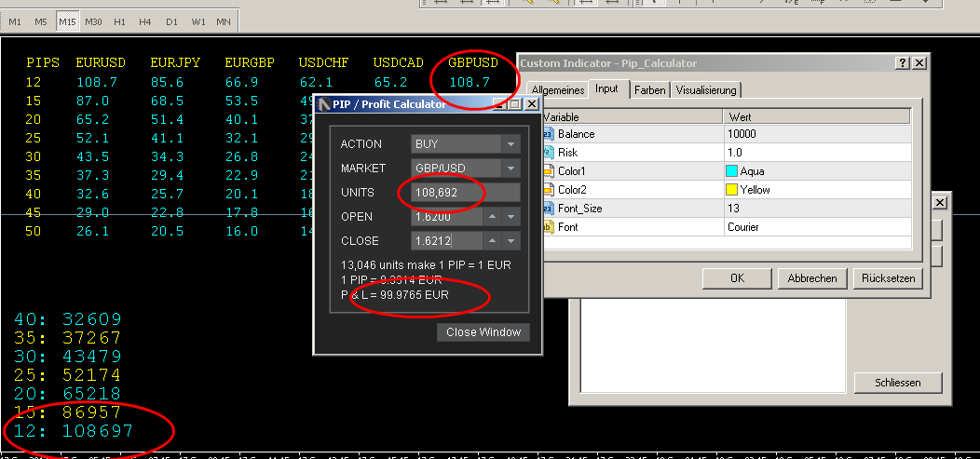
Task: Select the H1 timeframe
Action: (x=119, y=21)
